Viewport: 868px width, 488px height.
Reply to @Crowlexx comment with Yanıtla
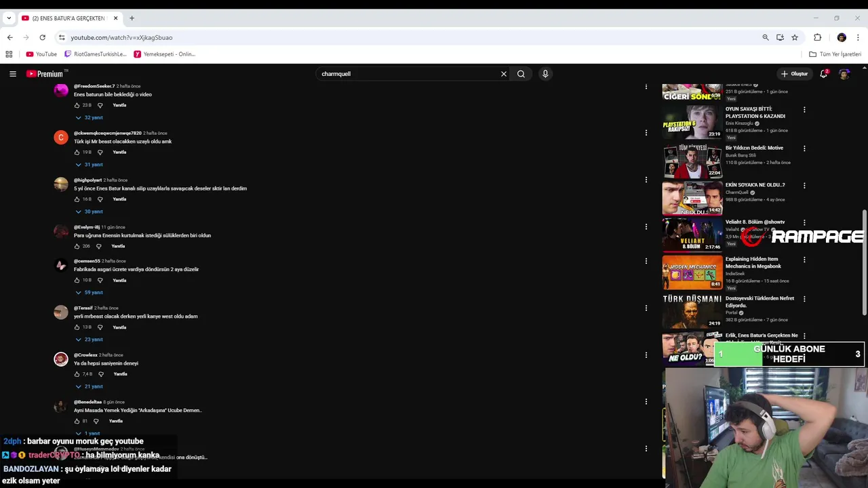click(120, 374)
